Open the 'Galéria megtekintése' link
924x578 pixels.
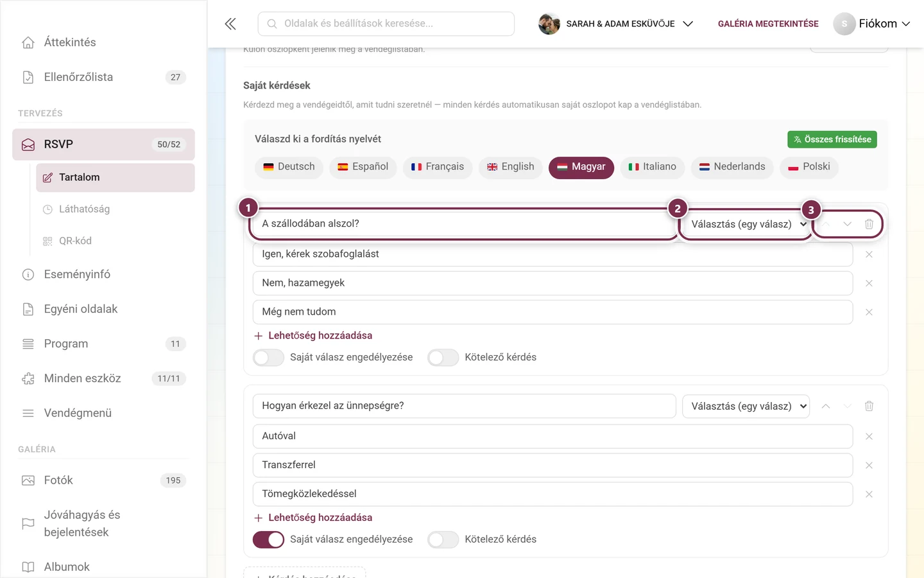[768, 24]
